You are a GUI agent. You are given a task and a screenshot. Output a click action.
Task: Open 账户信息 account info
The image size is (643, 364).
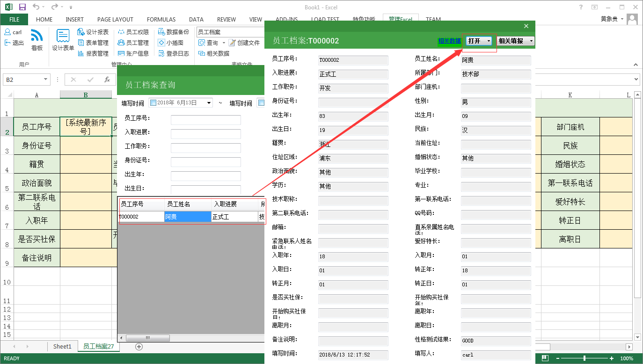[x=133, y=53]
